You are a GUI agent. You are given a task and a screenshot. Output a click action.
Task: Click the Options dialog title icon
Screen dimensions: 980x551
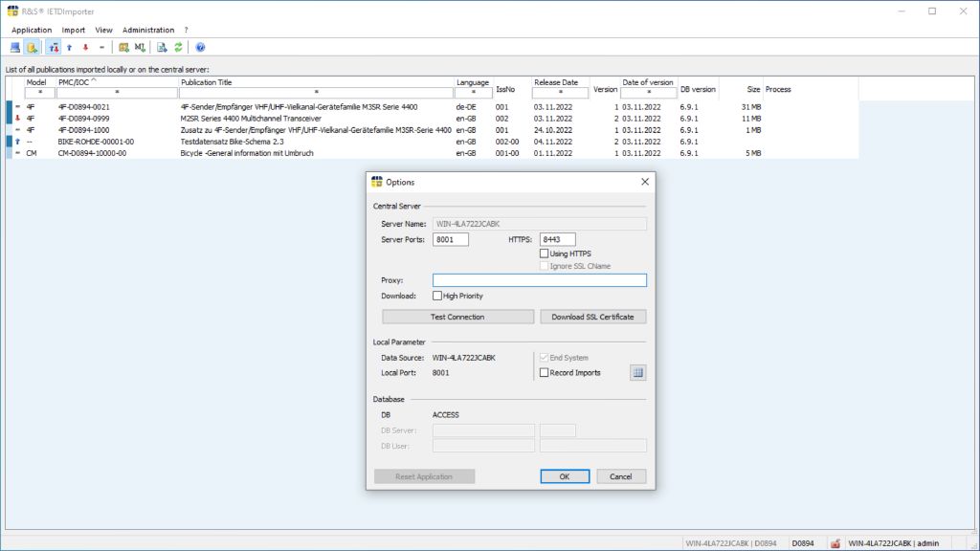click(376, 182)
